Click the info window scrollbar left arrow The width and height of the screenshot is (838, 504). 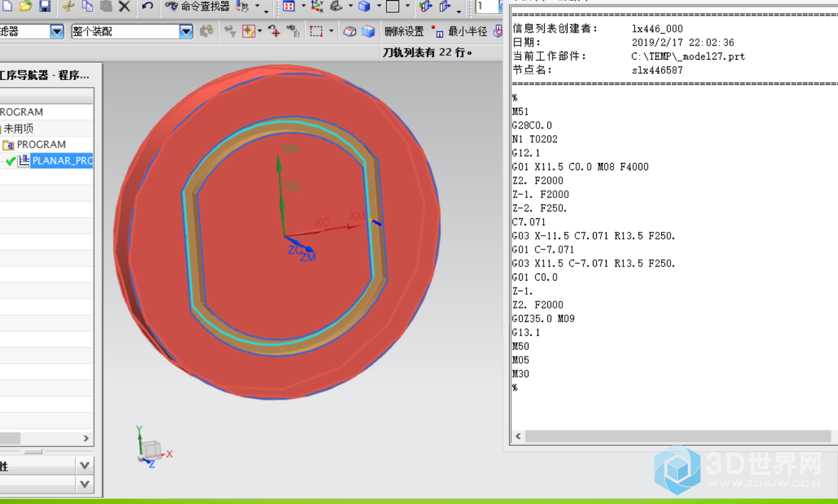pos(518,436)
